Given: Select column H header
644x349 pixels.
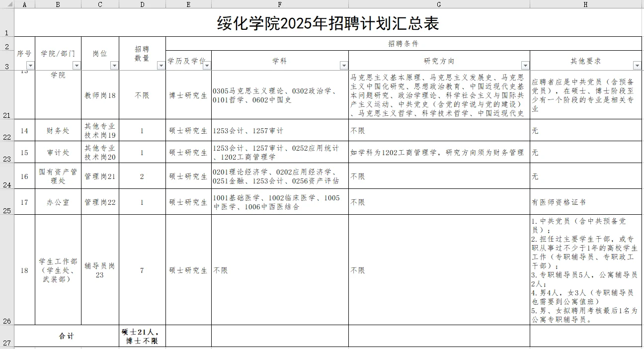Looking at the screenshot, I should click(x=586, y=4).
